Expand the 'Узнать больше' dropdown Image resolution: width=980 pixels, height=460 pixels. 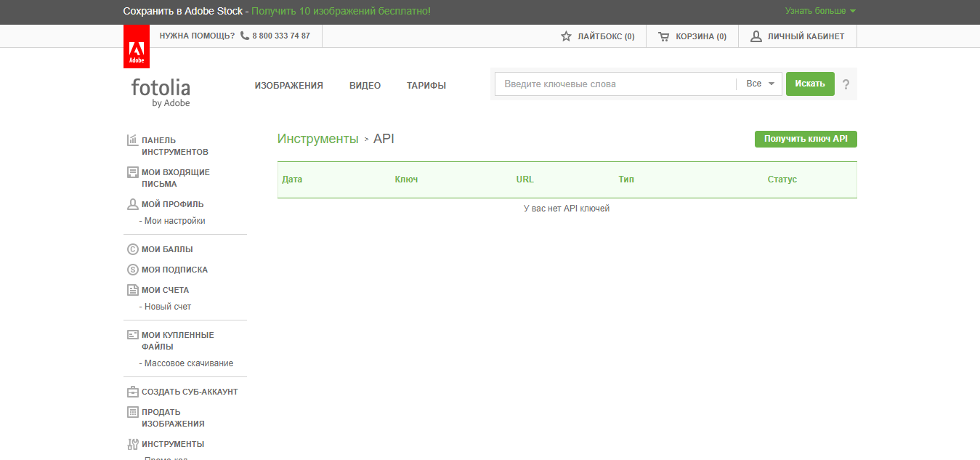tap(820, 11)
